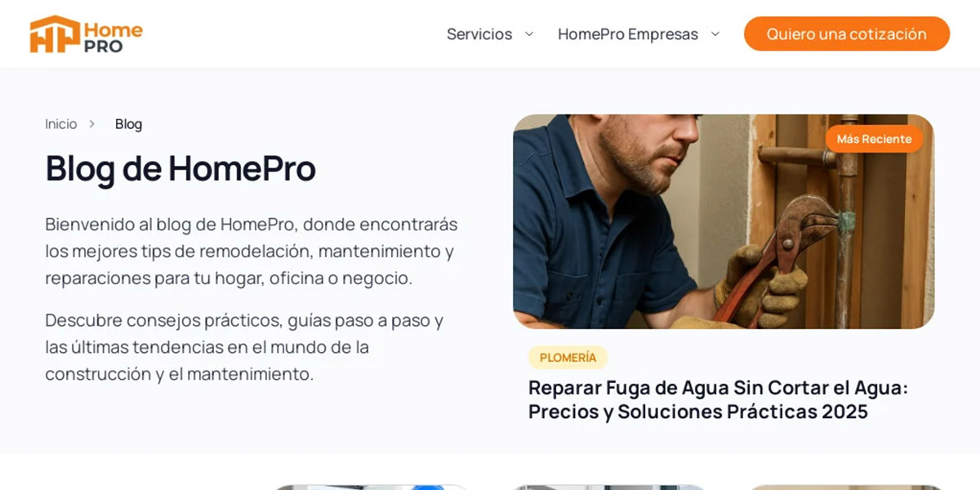
Task: Go to Inicio in the breadcrumb
Action: tap(61, 124)
